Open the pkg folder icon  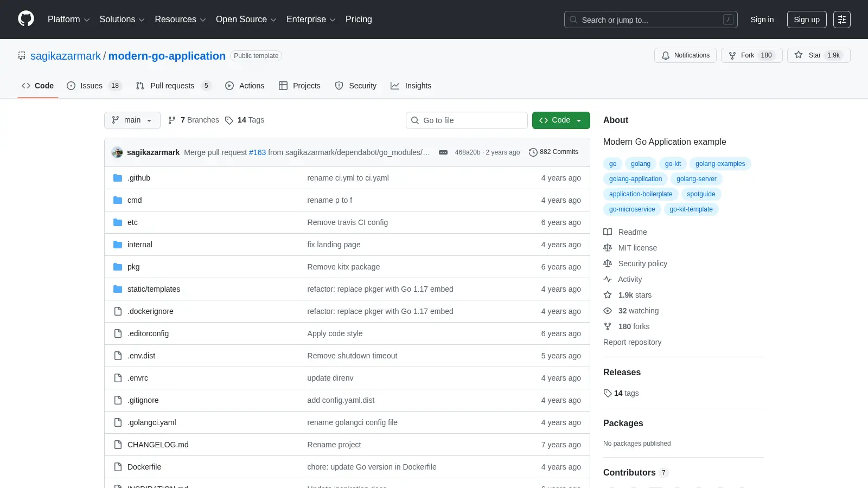[x=118, y=267]
